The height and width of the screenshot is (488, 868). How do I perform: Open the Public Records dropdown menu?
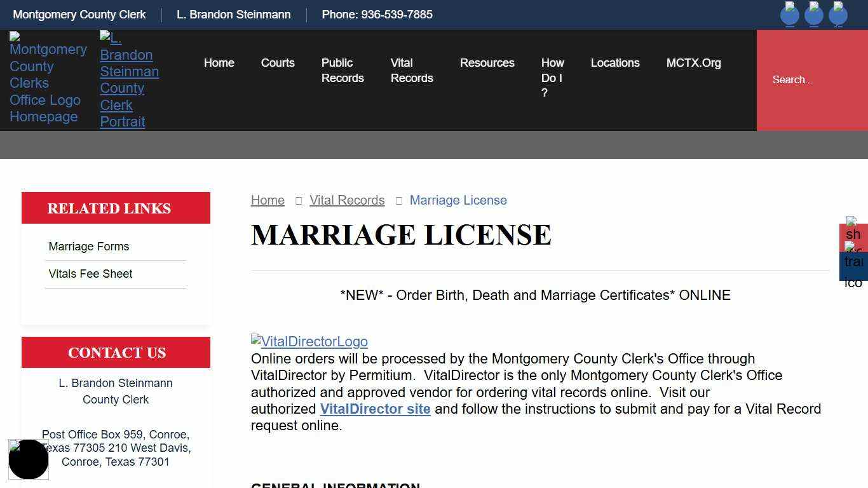click(342, 70)
